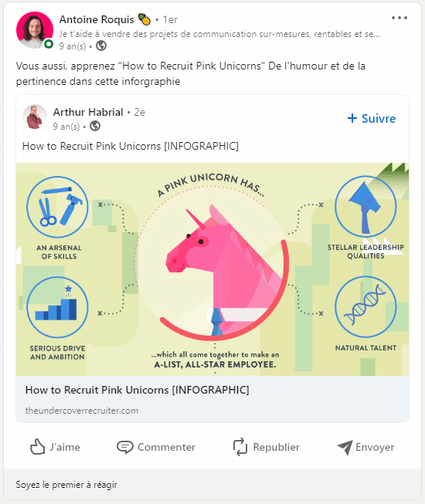Open the article title below the infographic
The height and width of the screenshot is (504, 425).
(x=138, y=390)
